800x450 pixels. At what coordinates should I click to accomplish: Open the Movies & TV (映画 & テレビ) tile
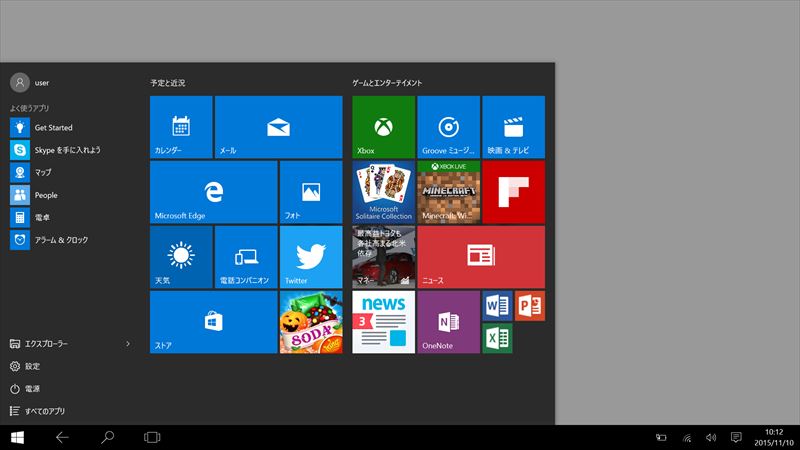513,127
